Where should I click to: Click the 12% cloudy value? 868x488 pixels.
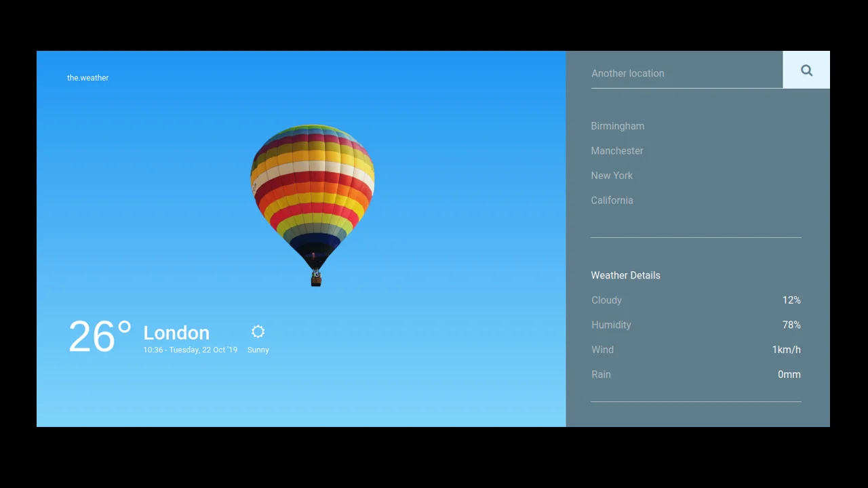pyautogui.click(x=791, y=300)
